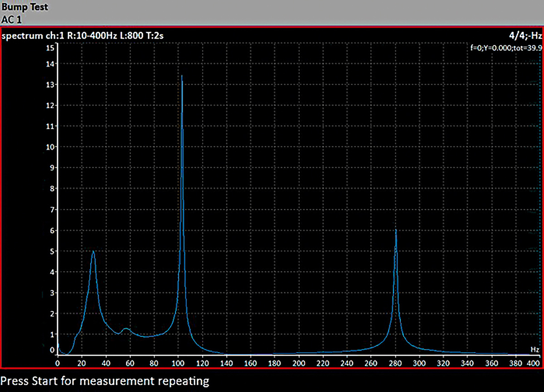Click the 100 label on frequency axis
The image size is (544, 392).
(x=178, y=363)
